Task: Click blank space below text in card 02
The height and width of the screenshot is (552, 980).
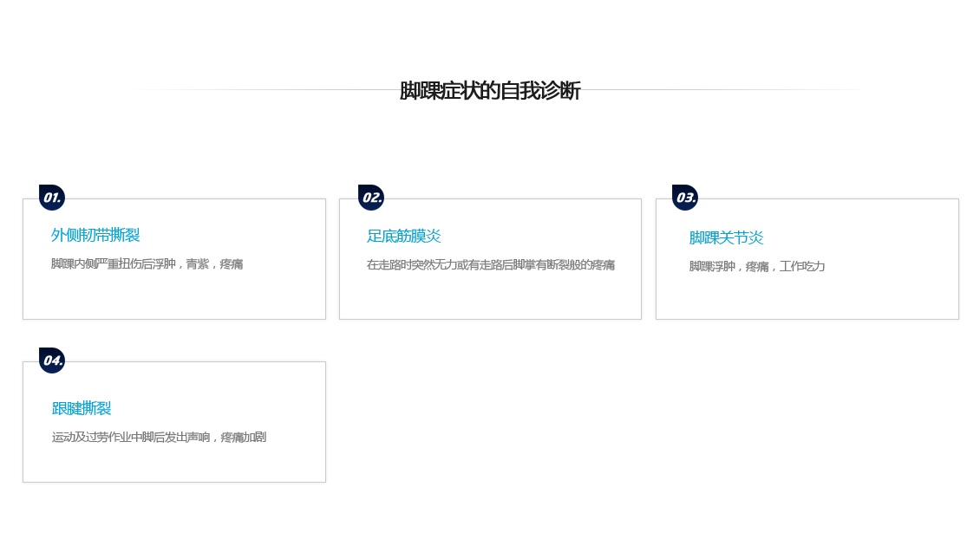Action: (x=490, y=296)
